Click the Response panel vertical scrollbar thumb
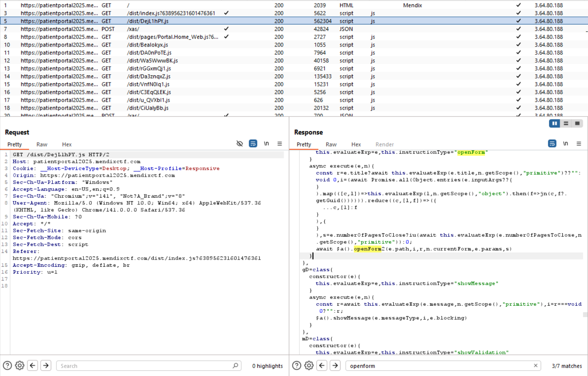The height and width of the screenshot is (376, 588). coord(585,314)
